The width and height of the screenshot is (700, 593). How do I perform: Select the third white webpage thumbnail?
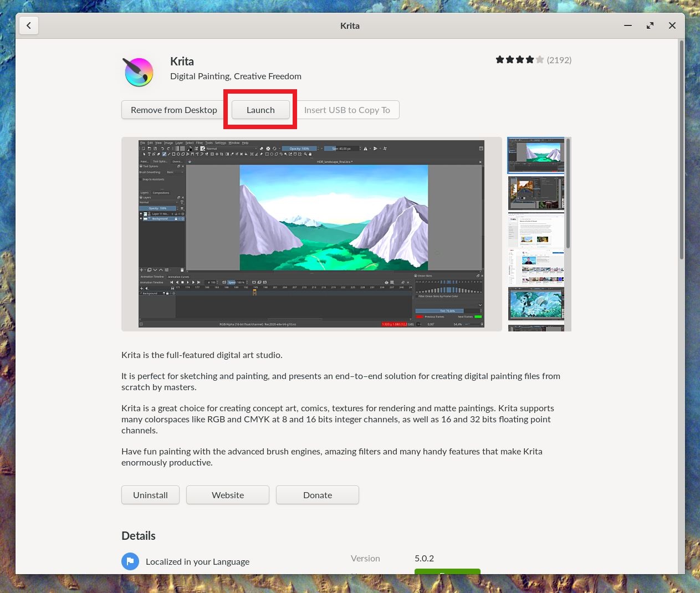point(536,230)
